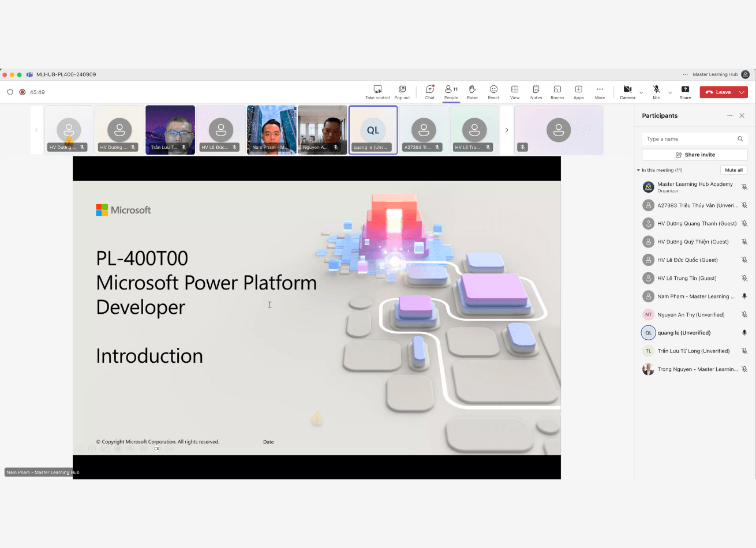Open the More actions menu
Screen dimensions: 756x548
(x=600, y=92)
